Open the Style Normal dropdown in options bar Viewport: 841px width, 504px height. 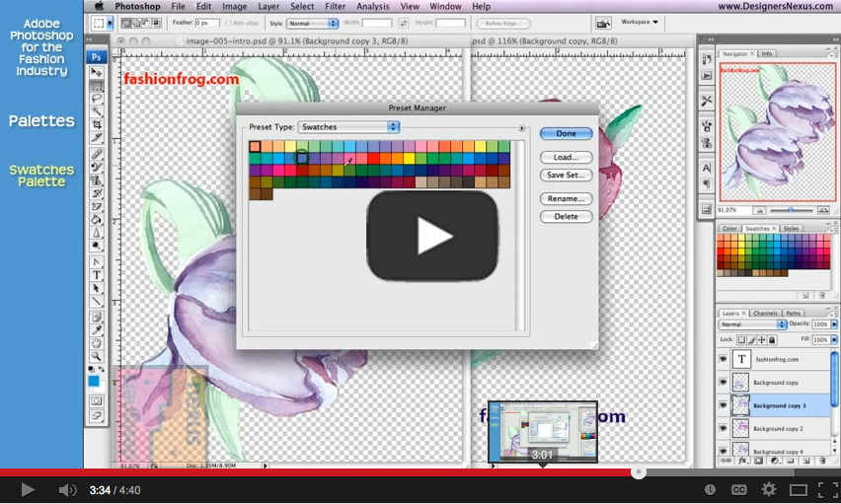point(313,23)
